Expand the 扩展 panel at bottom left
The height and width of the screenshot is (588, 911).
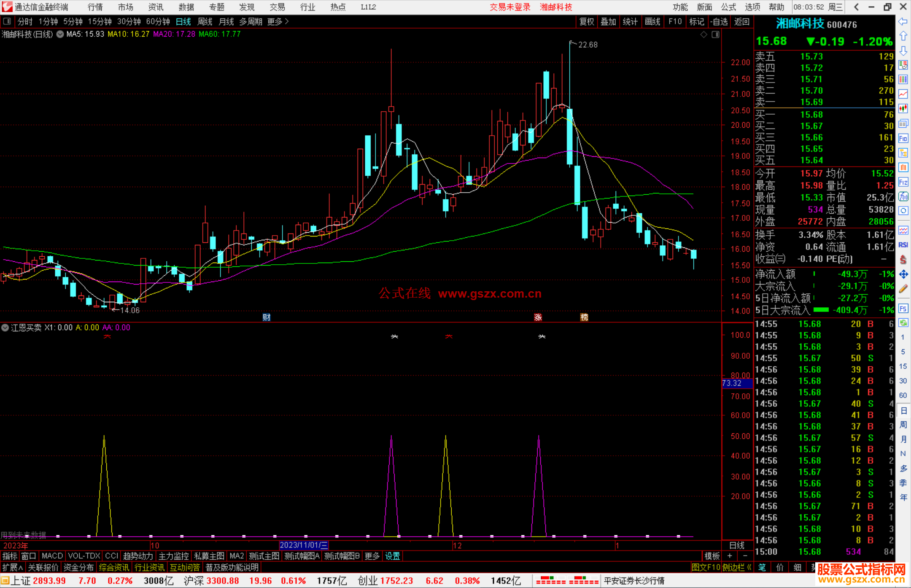(x=13, y=567)
